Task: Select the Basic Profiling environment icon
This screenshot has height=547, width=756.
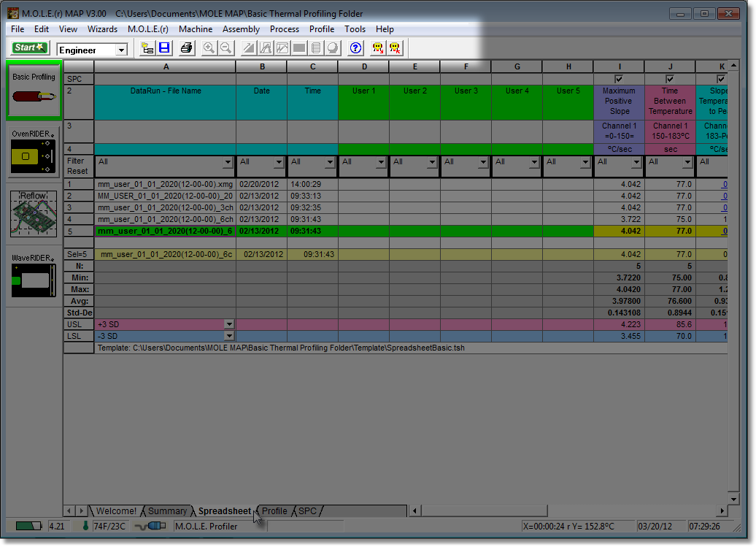Action: tap(34, 90)
